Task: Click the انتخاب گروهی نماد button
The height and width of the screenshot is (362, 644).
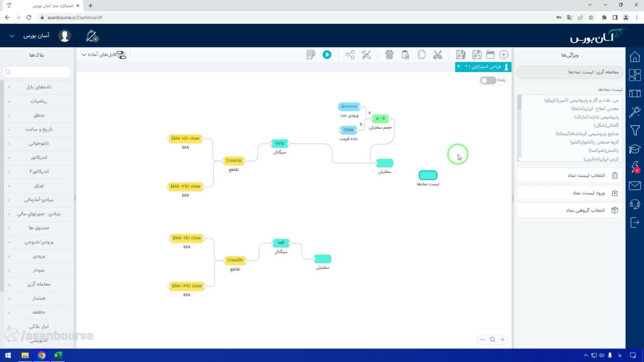Action: tap(570, 210)
